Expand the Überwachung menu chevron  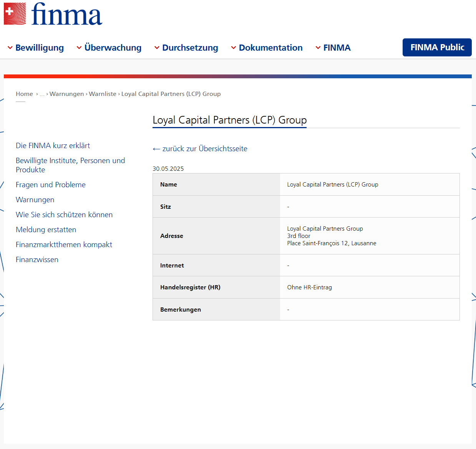(x=79, y=48)
